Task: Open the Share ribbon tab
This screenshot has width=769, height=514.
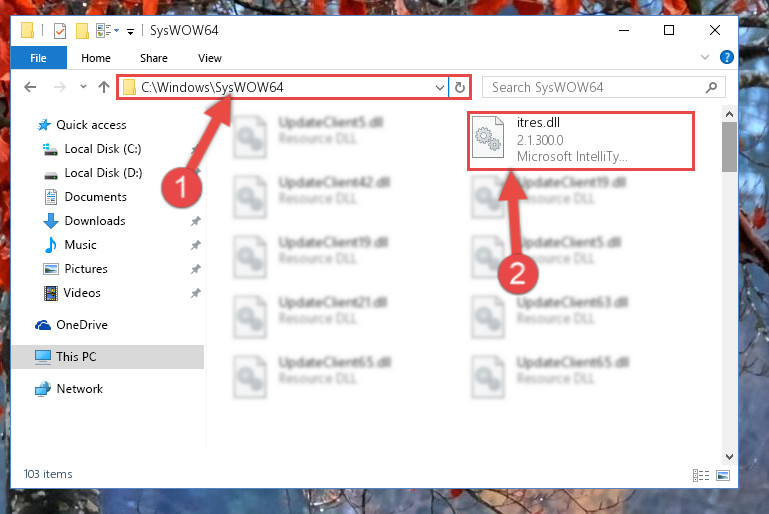Action: tap(154, 58)
